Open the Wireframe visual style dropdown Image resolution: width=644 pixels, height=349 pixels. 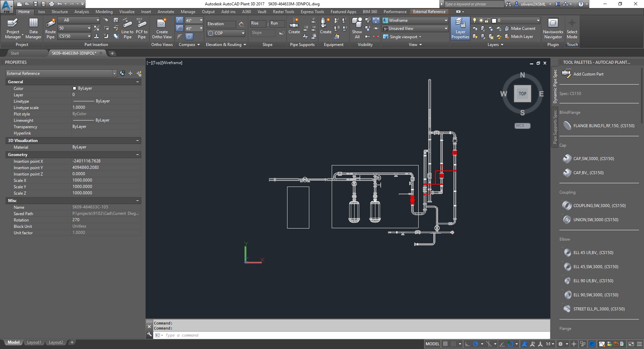point(415,20)
